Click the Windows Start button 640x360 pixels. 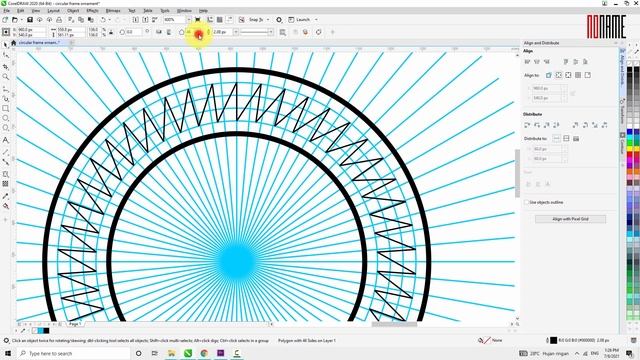coord(8,353)
